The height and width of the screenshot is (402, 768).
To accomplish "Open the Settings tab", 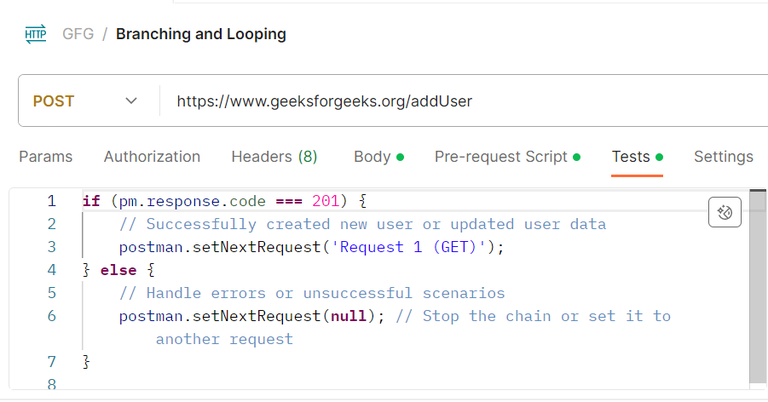I will (723, 157).
